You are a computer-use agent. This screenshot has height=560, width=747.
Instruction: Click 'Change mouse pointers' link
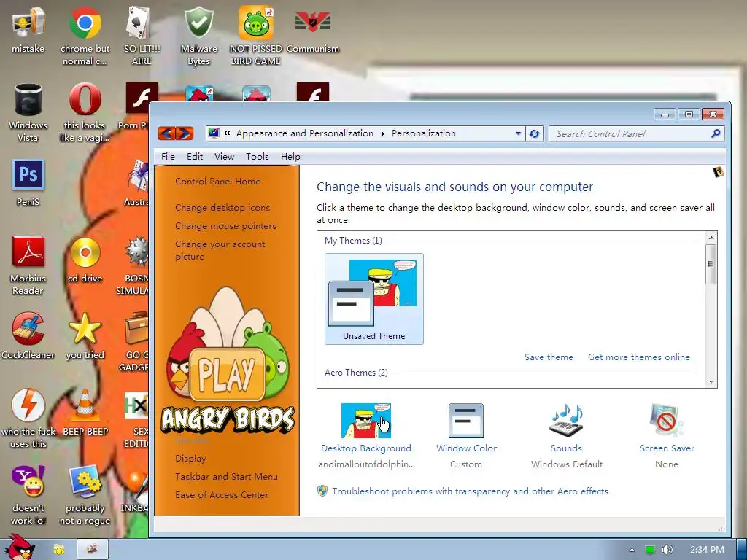[226, 226]
